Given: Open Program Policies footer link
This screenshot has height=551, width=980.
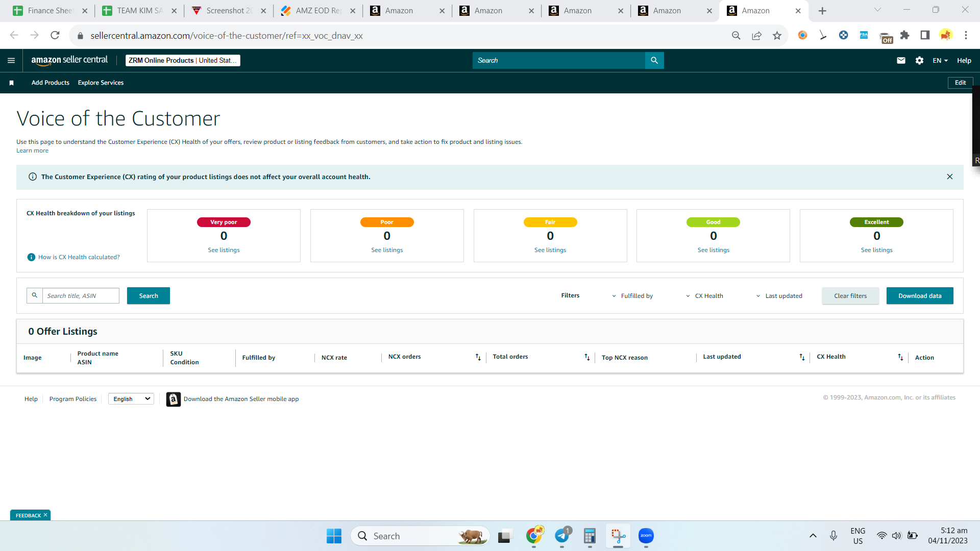Looking at the screenshot, I should [73, 399].
